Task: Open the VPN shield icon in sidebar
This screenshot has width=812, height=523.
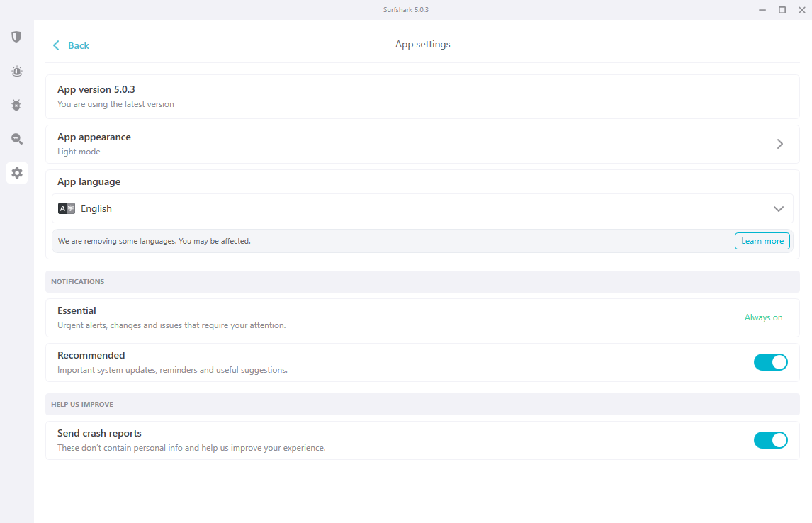Action: pyautogui.click(x=16, y=37)
